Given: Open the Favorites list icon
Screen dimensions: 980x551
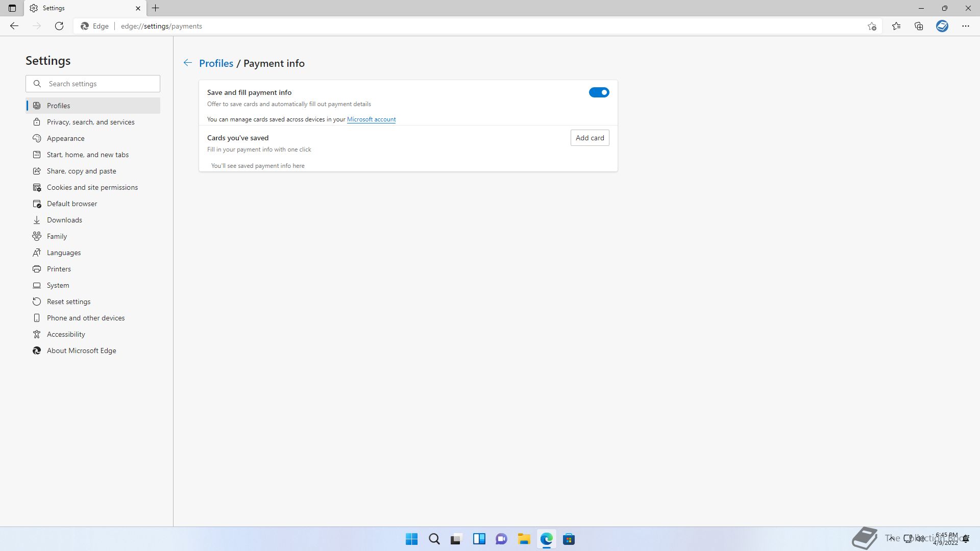Looking at the screenshot, I should (x=896, y=26).
